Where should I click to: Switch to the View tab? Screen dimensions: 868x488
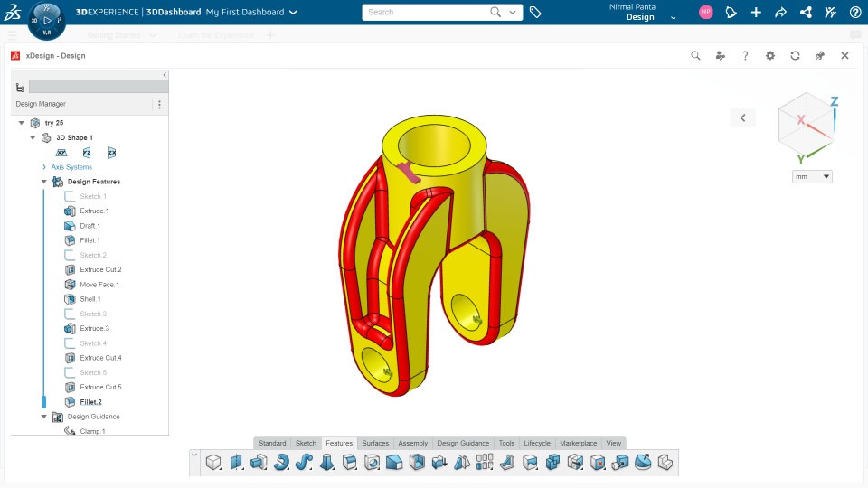[613, 443]
